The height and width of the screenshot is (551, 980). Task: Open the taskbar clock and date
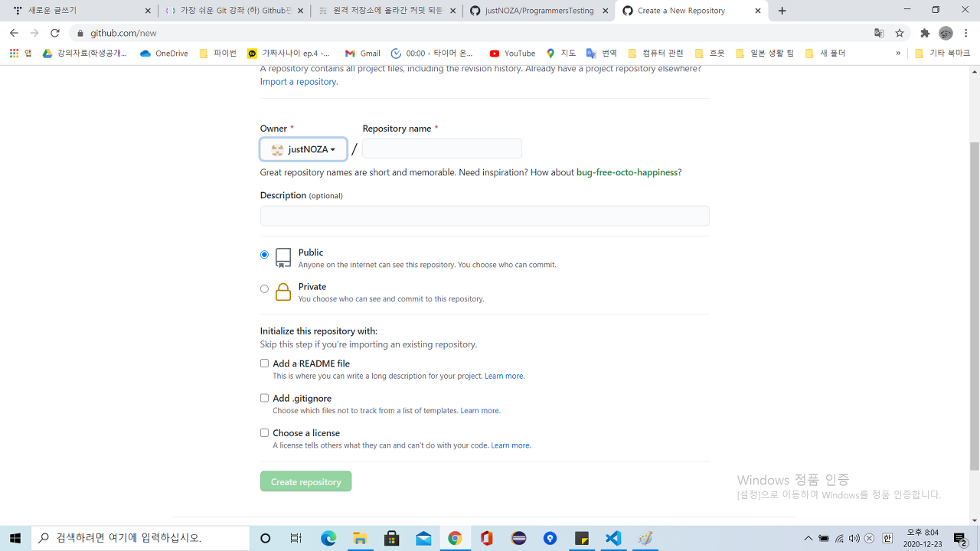click(x=922, y=538)
